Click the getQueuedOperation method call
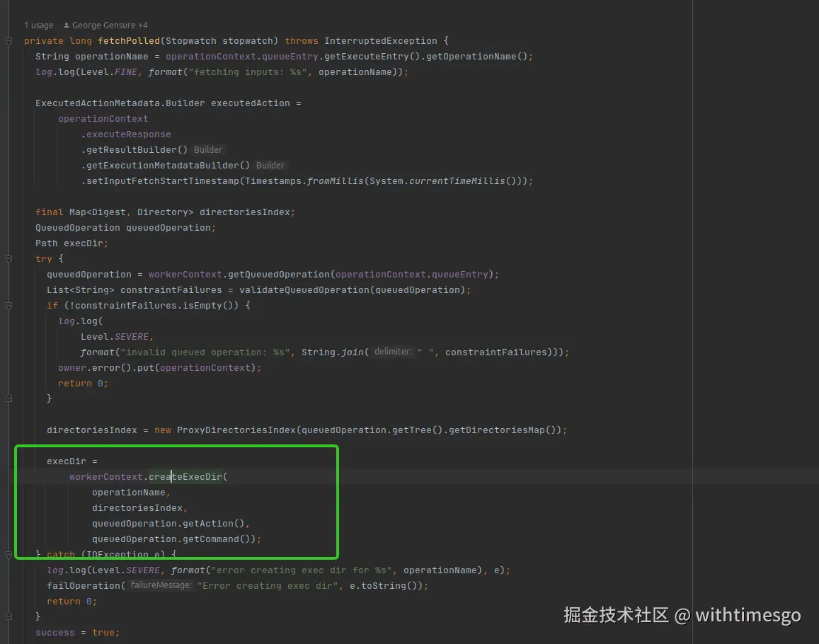This screenshot has width=819, height=644. point(278,275)
